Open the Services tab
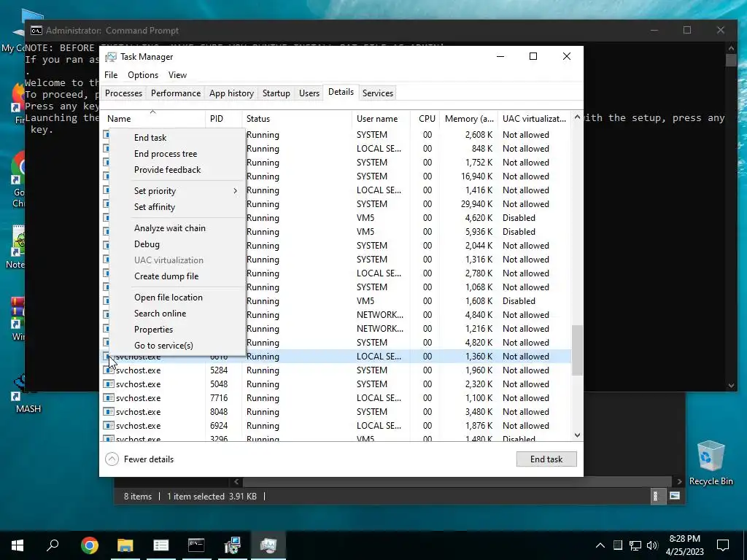This screenshot has width=747, height=560. [378, 93]
